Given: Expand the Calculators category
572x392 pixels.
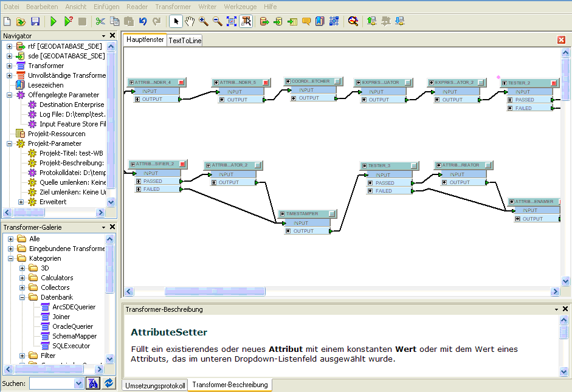Looking at the screenshot, I should pos(22,278).
